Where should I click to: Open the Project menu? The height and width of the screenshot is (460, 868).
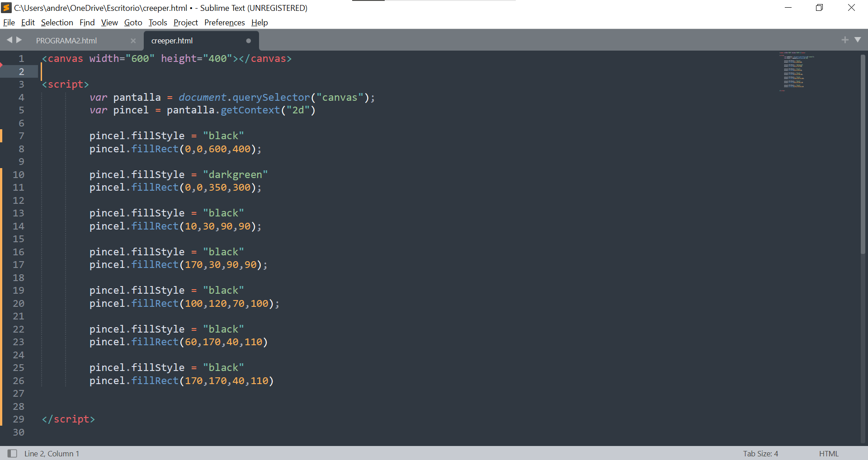(186, 23)
